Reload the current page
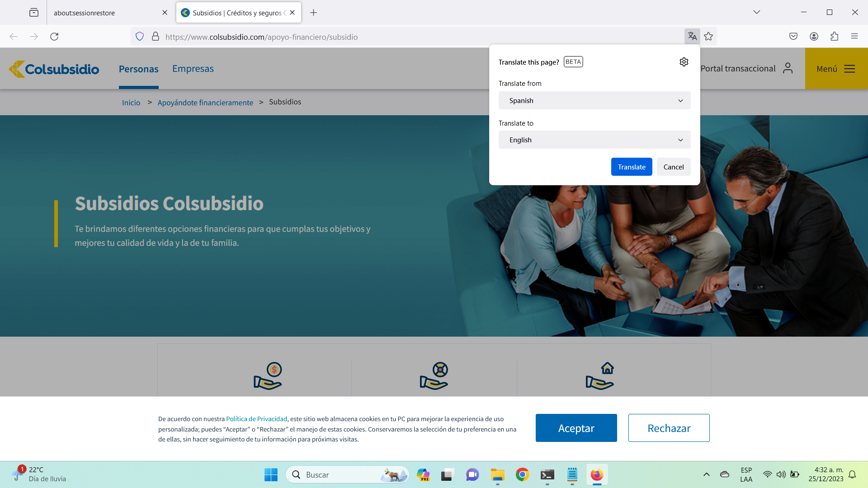Image resolution: width=868 pixels, height=488 pixels. [54, 36]
